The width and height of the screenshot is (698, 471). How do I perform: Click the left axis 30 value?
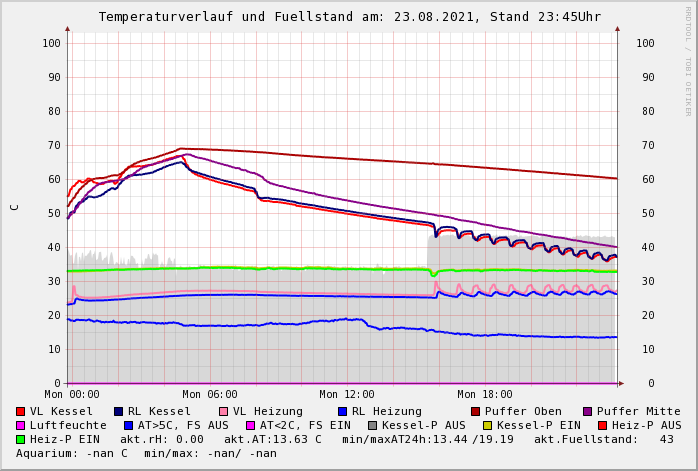tap(54, 281)
